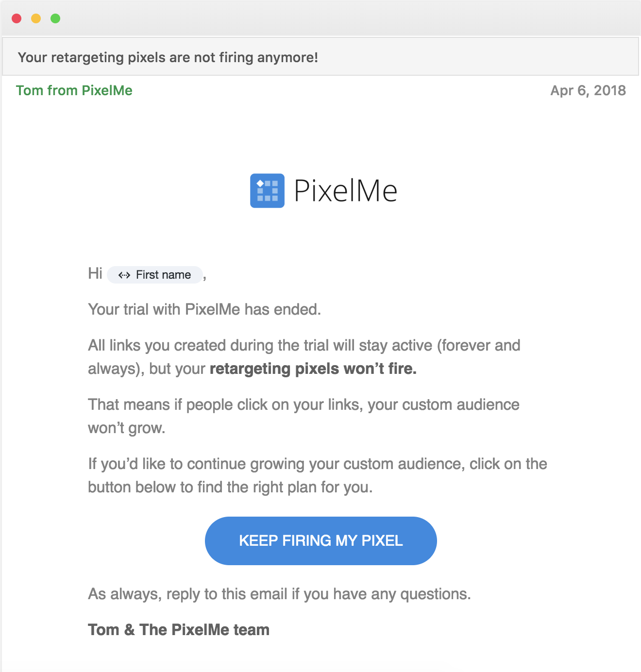
Task: Click the All links you created paragraph
Action: [x=304, y=357]
